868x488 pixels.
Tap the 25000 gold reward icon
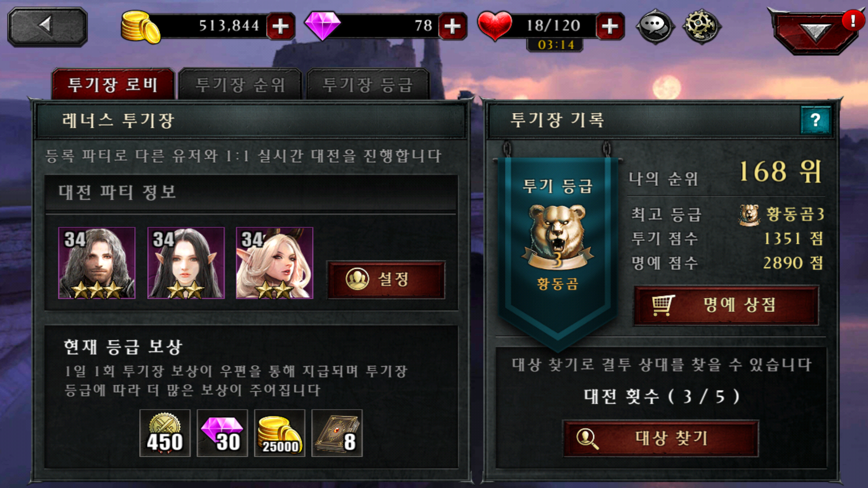click(x=280, y=433)
